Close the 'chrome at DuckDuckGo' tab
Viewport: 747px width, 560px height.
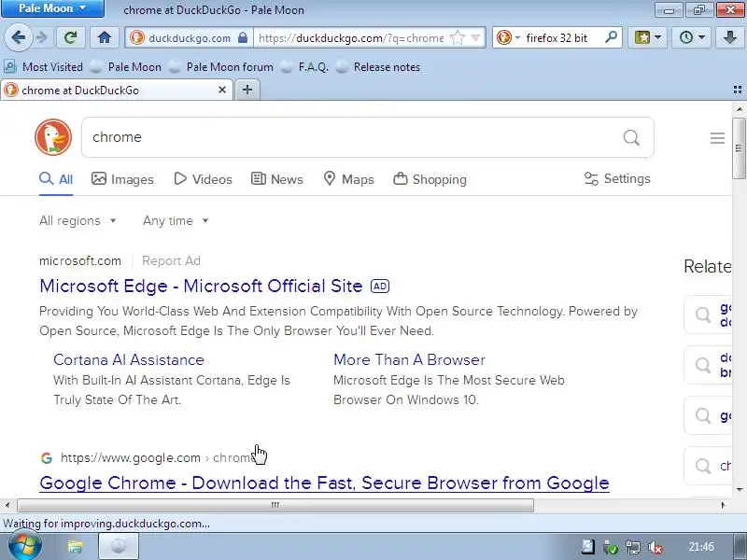point(222,90)
